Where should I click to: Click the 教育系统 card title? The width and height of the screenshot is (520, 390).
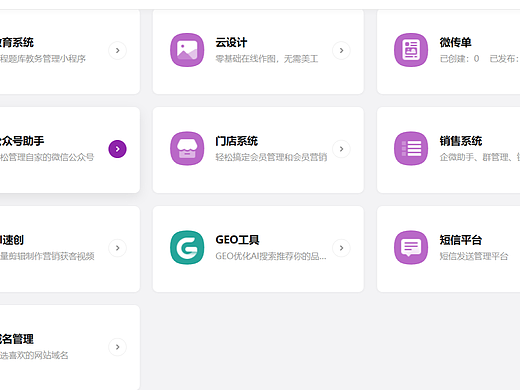pos(17,42)
